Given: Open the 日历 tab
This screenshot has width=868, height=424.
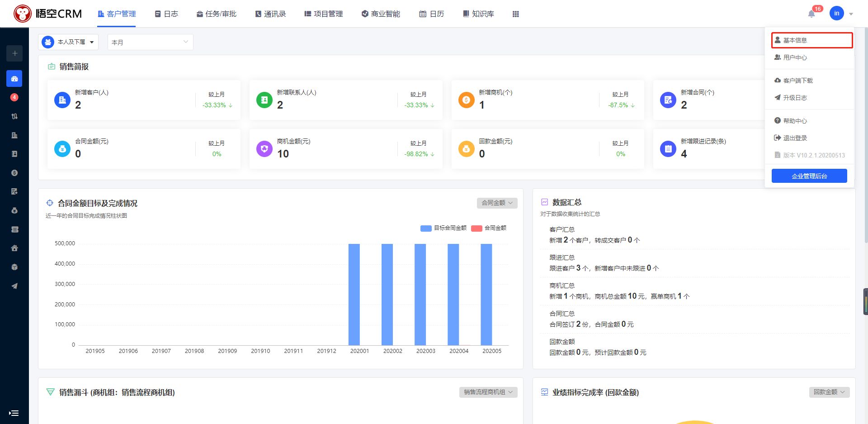Looking at the screenshot, I should click(432, 14).
